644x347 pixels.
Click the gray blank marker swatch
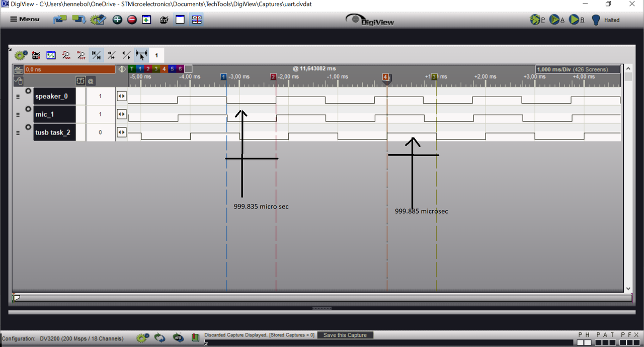click(x=188, y=69)
